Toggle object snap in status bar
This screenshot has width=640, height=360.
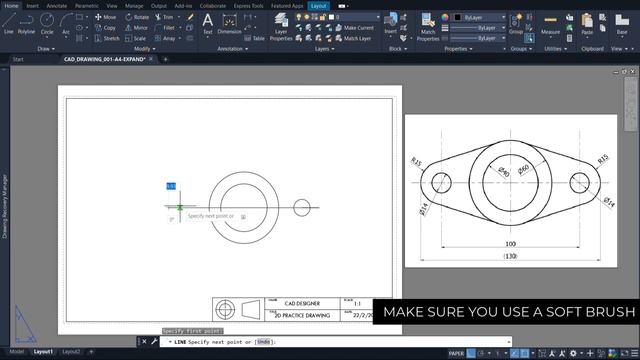(x=525, y=353)
